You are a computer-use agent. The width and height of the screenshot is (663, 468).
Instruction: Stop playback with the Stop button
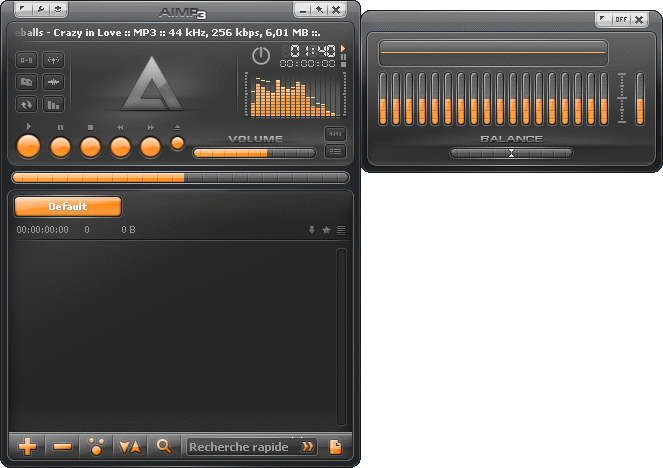click(90, 148)
